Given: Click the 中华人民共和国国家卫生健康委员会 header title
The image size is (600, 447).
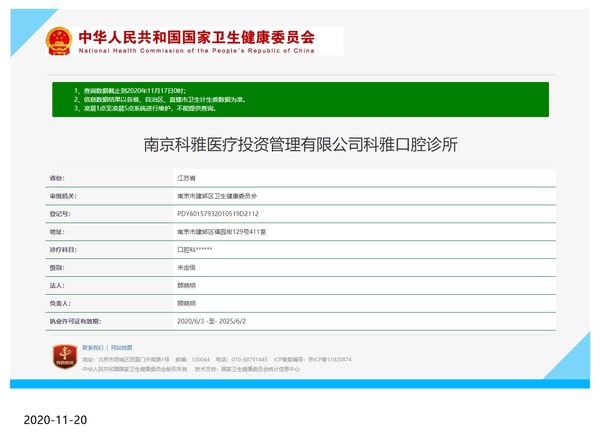Looking at the screenshot, I should [x=197, y=37].
